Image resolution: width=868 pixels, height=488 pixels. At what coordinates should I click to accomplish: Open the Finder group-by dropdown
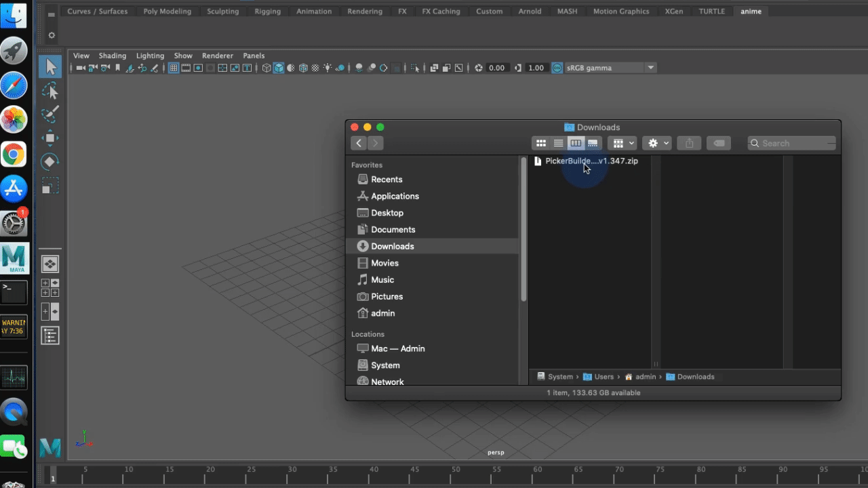(622, 143)
